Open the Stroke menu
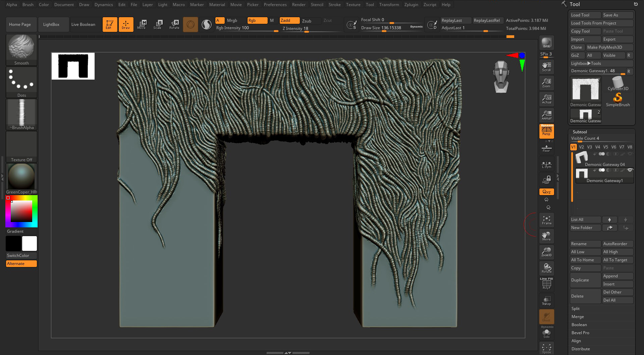Screen dimensions: 644x355 334,5
